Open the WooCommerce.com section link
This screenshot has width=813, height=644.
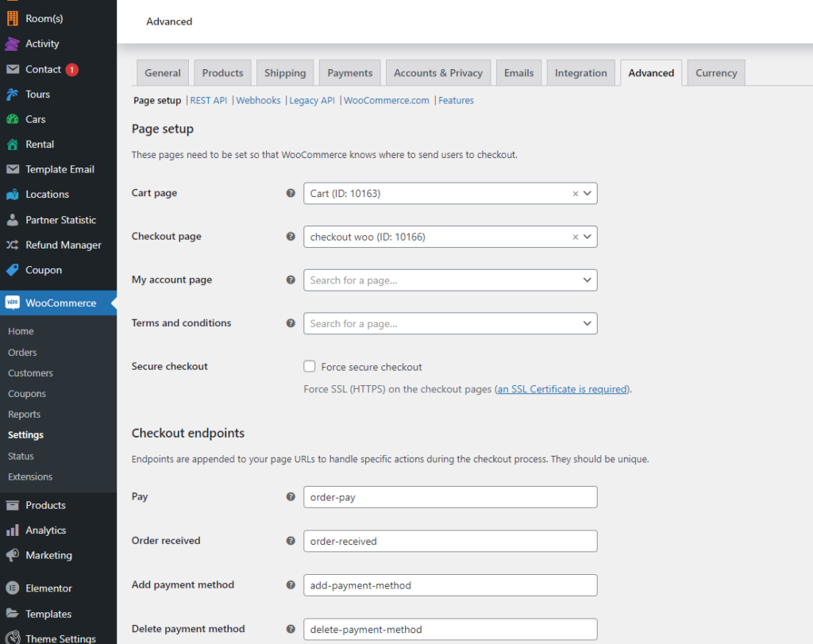(387, 101)
